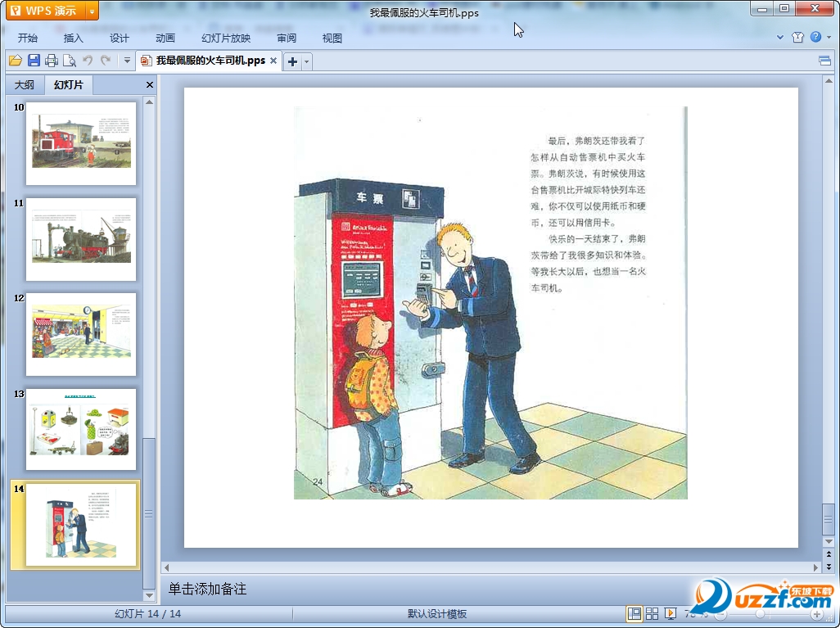
Task: Switch to the 大纲 outline tab
Action: coord(24,84)
